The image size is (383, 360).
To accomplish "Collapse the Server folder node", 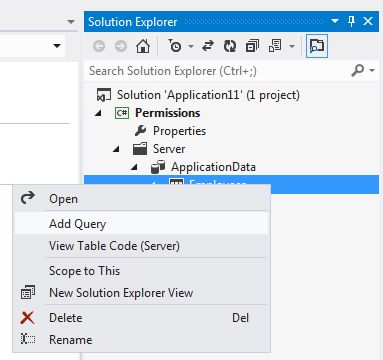I will point(116,149).
